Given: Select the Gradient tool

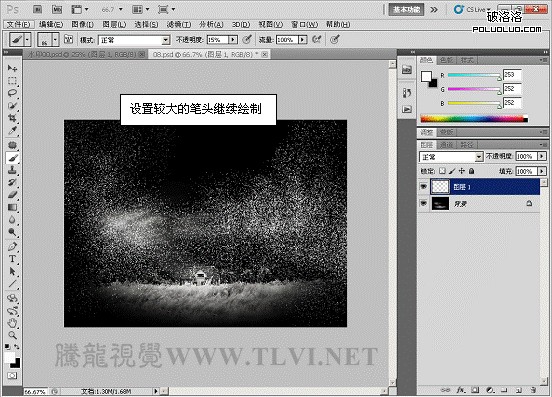Looking at the screenshot, I should [12, 207].
